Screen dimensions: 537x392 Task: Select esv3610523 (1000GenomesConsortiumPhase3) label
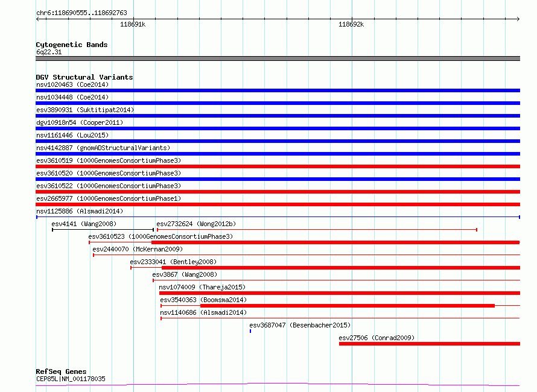click(x=160, y=236)
